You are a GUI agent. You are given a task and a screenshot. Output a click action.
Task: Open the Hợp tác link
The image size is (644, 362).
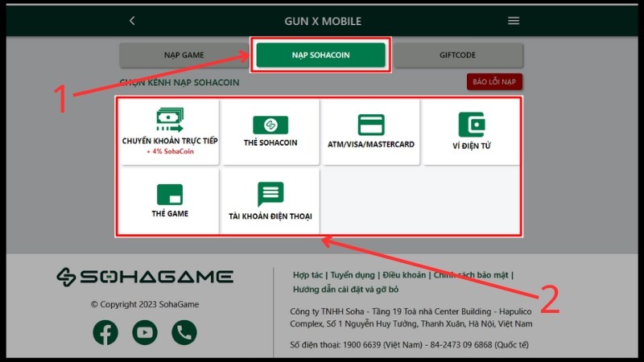pyautogui.click(x=308, y=275)
